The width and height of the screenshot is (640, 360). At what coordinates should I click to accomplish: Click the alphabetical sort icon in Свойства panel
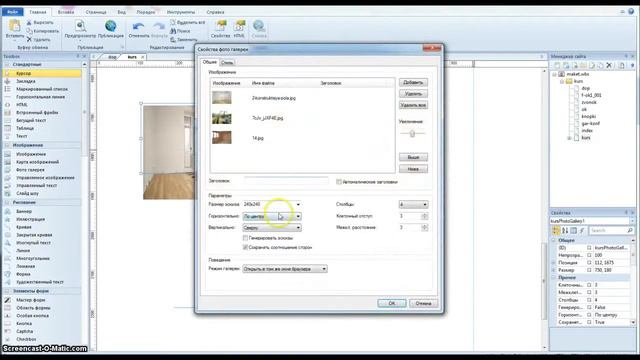[565, 231]
